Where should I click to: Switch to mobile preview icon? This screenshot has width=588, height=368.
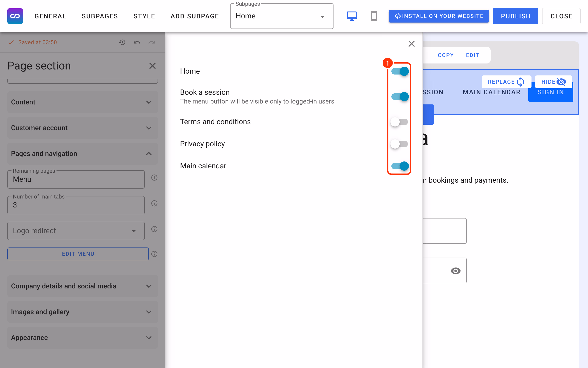coord(374,16)
